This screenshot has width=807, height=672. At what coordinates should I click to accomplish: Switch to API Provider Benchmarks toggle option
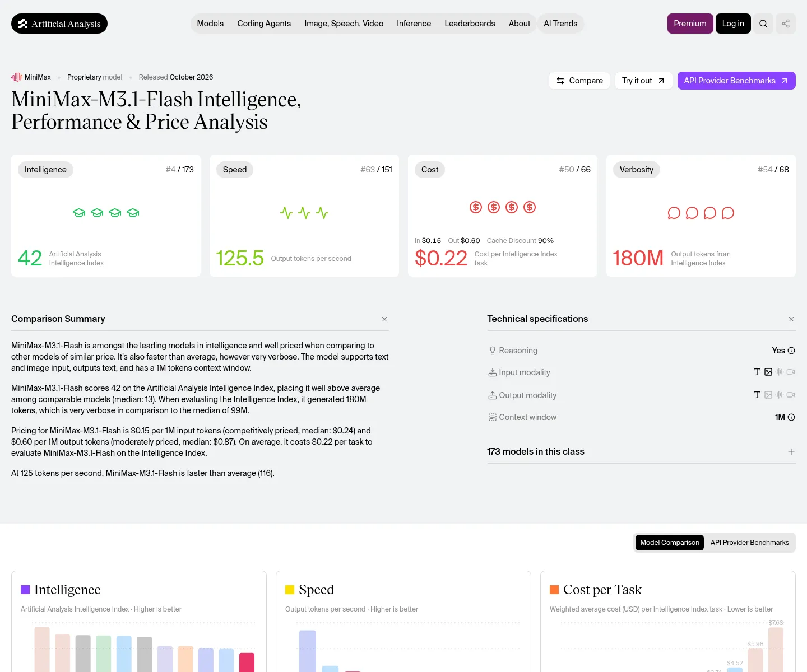point(749,543)
